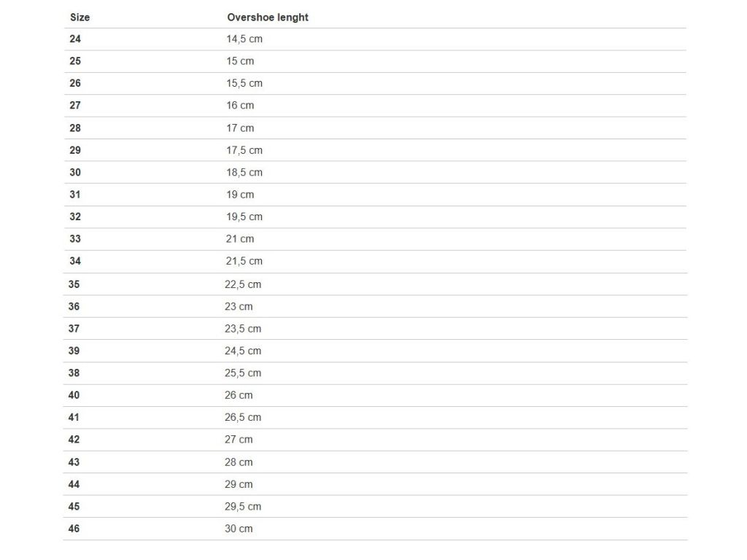Click the Overshoe lenght column header

coord(267,17)
